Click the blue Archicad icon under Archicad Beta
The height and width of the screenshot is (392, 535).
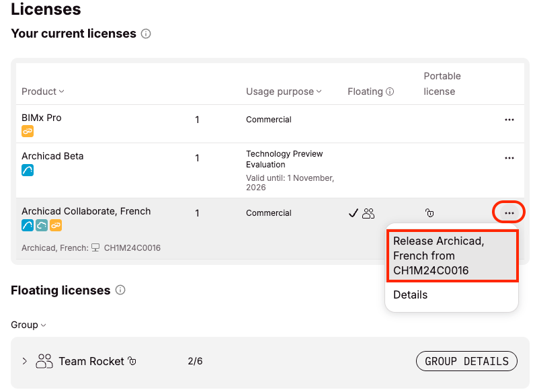pyautogui.click(x=28, y=170)
